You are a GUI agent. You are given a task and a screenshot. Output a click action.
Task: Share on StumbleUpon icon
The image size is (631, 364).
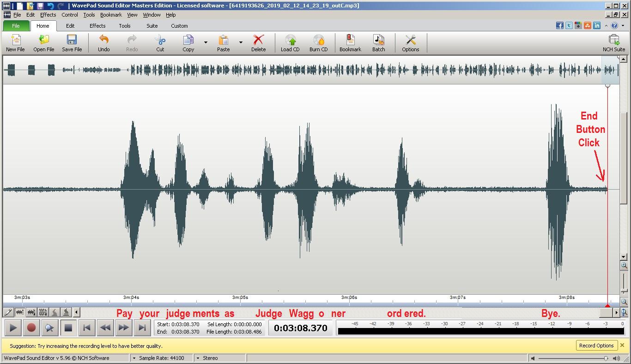pyautogui.click(x=587, y=26)
